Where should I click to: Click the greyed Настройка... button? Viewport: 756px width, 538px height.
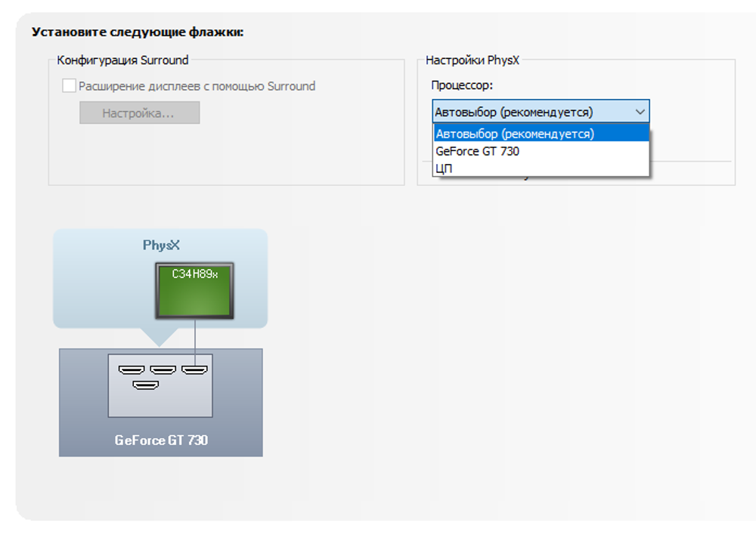tap(139, 113)
